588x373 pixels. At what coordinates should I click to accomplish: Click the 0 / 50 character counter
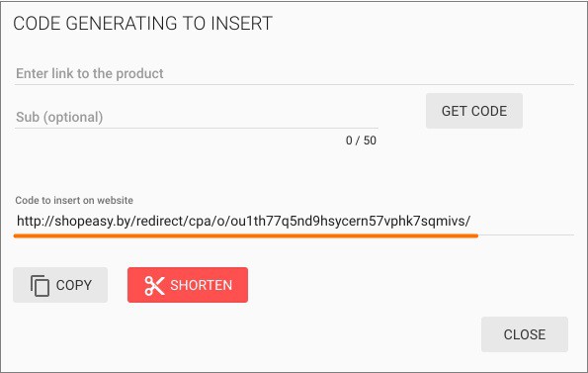[x=361, y=140]
